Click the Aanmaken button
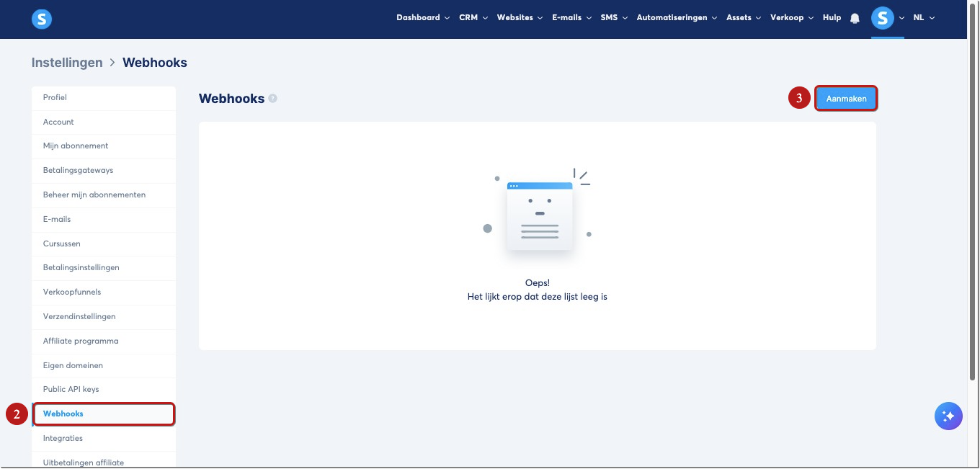The height and width of the screenshot is (469, 980). click(x=846, y=99)
